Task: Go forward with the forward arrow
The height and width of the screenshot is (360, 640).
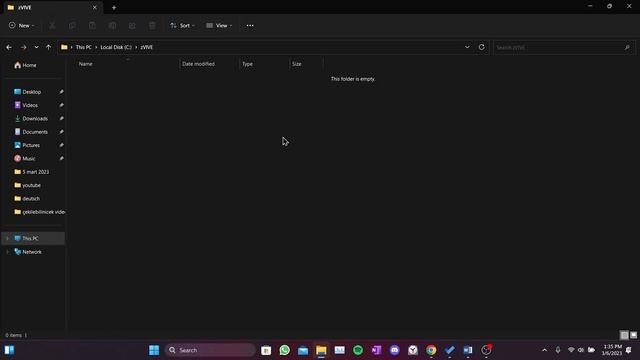Action: 23,47
